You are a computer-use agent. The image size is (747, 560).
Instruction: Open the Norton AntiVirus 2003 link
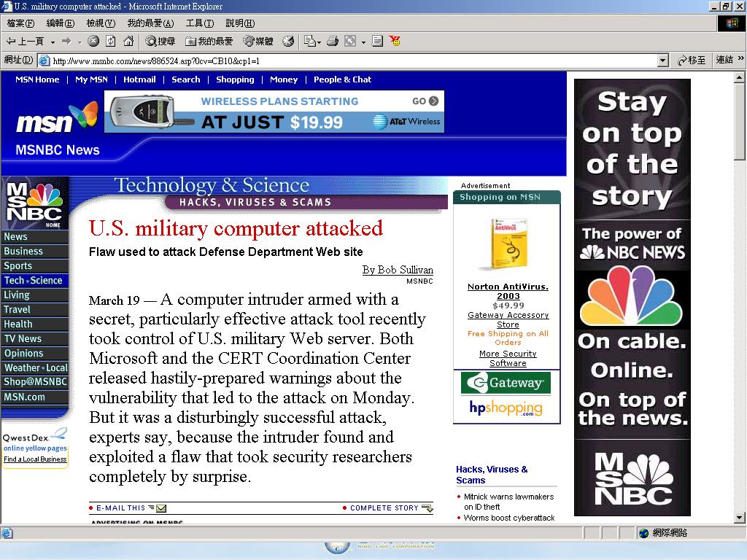508,291
